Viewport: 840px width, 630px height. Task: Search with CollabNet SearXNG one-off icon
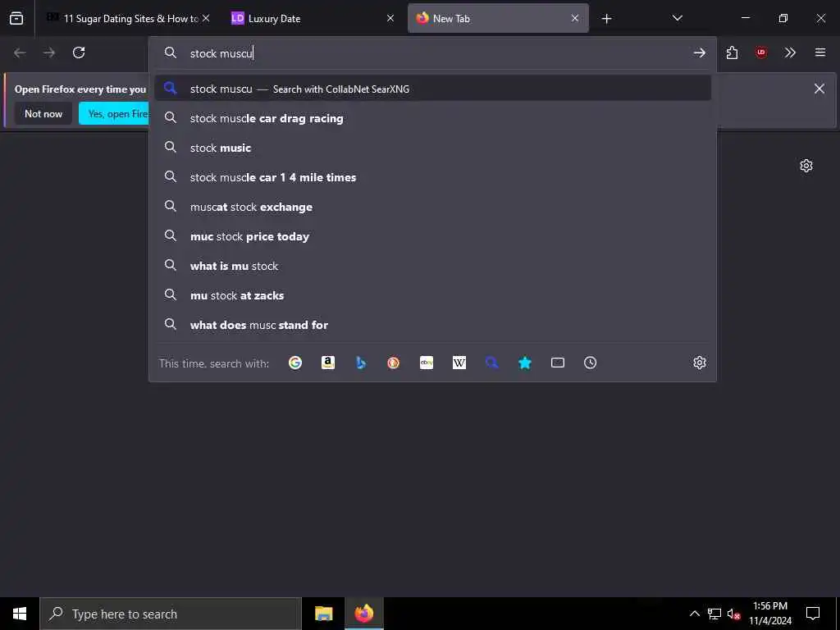tap(492, 363)
